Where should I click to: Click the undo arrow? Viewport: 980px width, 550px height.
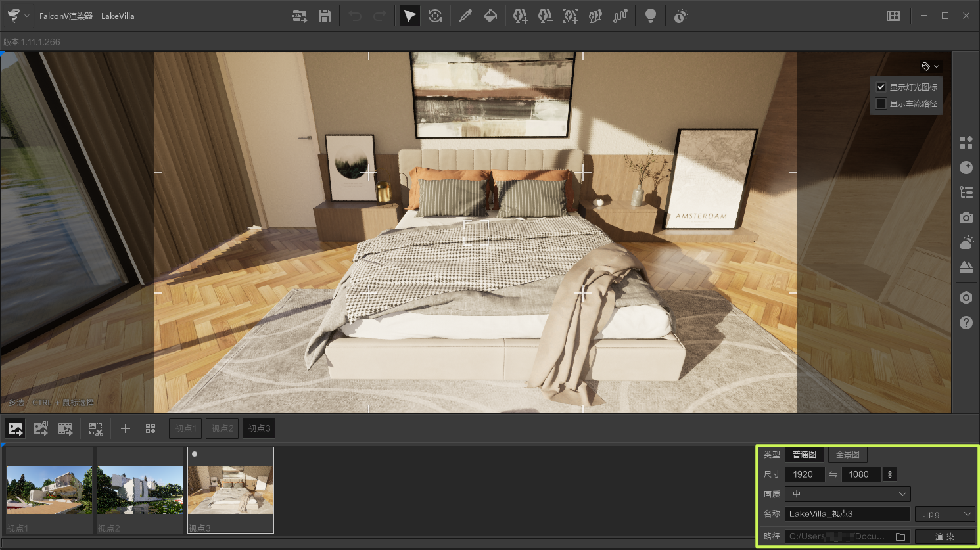point(355,16)
